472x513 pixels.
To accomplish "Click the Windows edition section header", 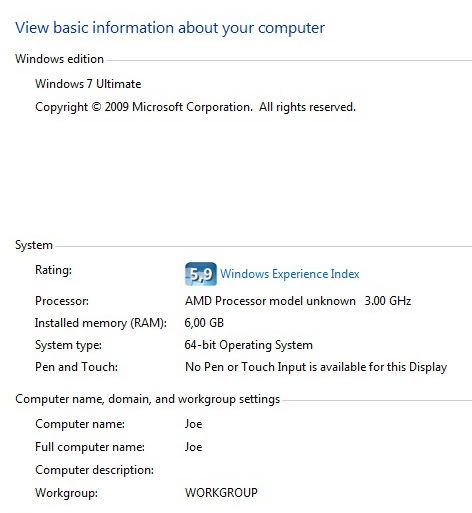I will coord(59,59).
